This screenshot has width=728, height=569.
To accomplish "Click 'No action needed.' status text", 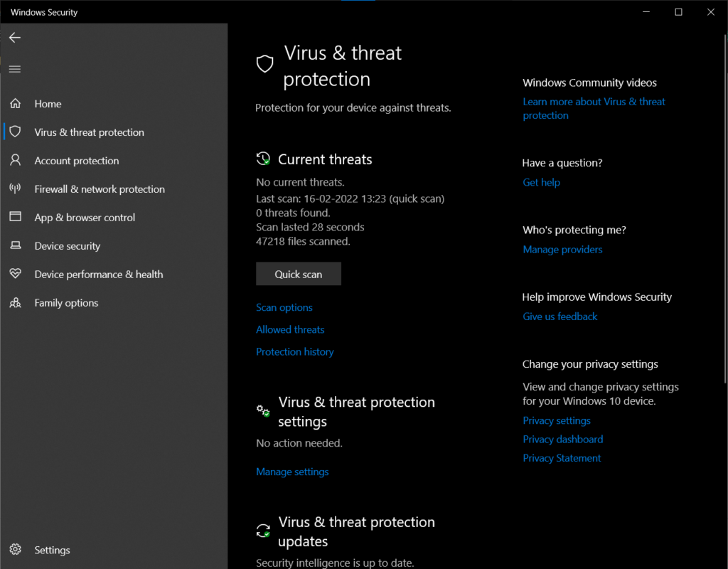I will coord(299,443).
